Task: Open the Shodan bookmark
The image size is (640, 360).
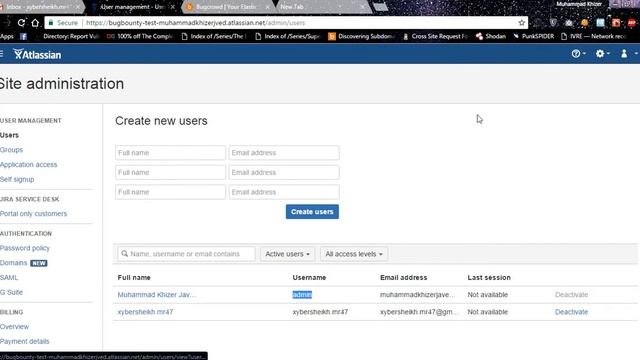Action: pos(491,36)
